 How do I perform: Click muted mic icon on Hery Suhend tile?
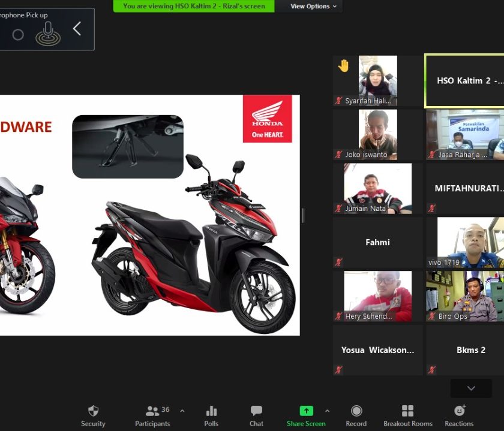pyautogui.click(x=338, y=317)
